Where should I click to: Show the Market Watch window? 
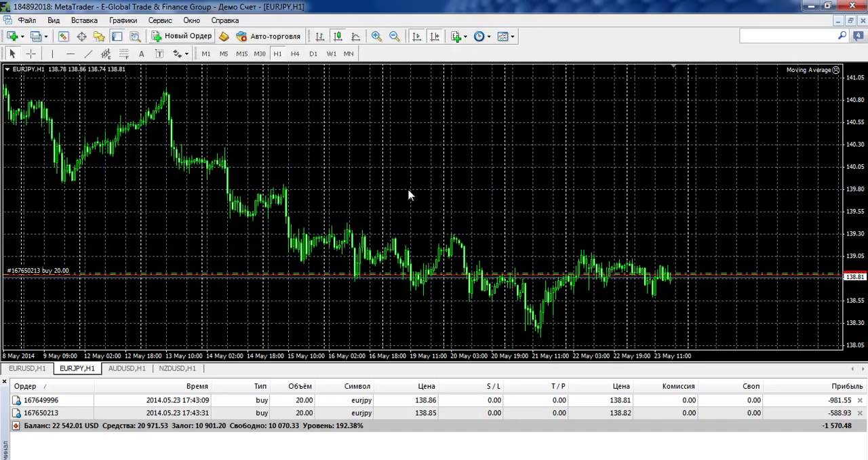pyautogui.click(x=64, y=37)
